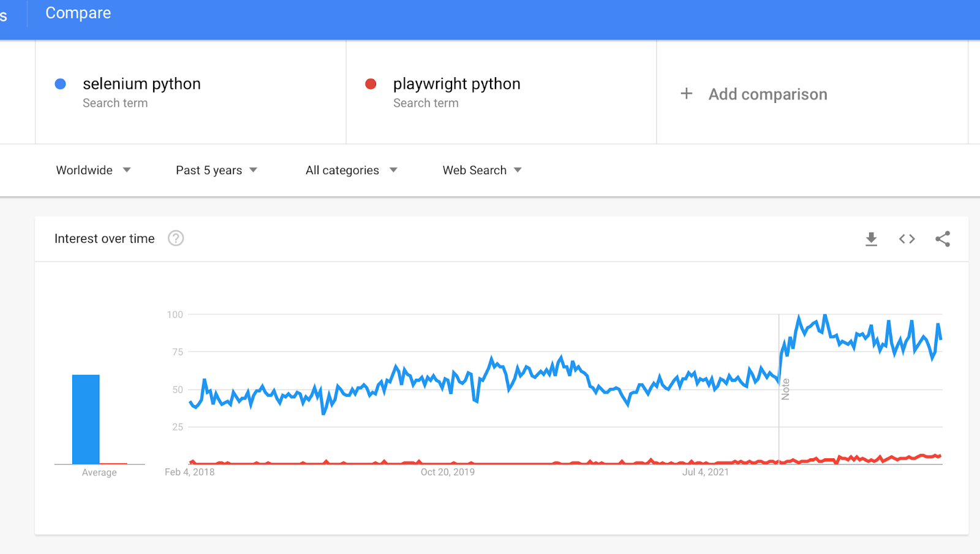Click the blue dot for selenium python
This screenshot has width=980, height=554.
coord(60,84)
